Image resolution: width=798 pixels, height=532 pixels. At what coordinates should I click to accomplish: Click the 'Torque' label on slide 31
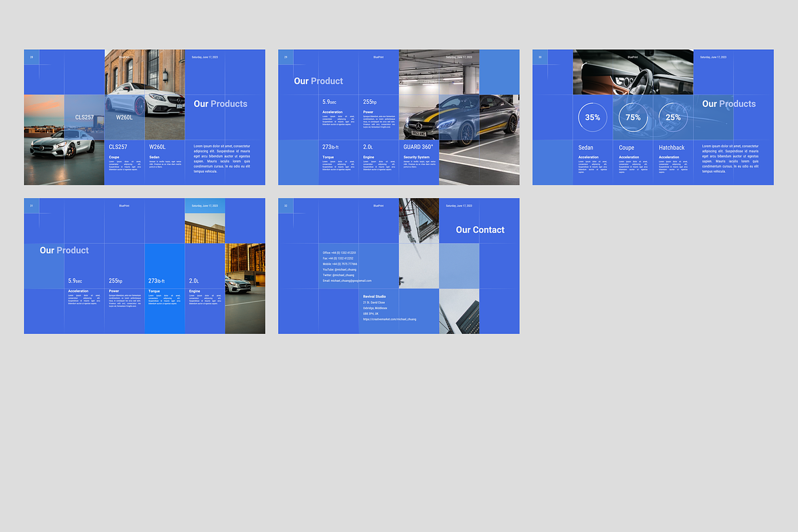pyautogui.click(x=154, y=291)
